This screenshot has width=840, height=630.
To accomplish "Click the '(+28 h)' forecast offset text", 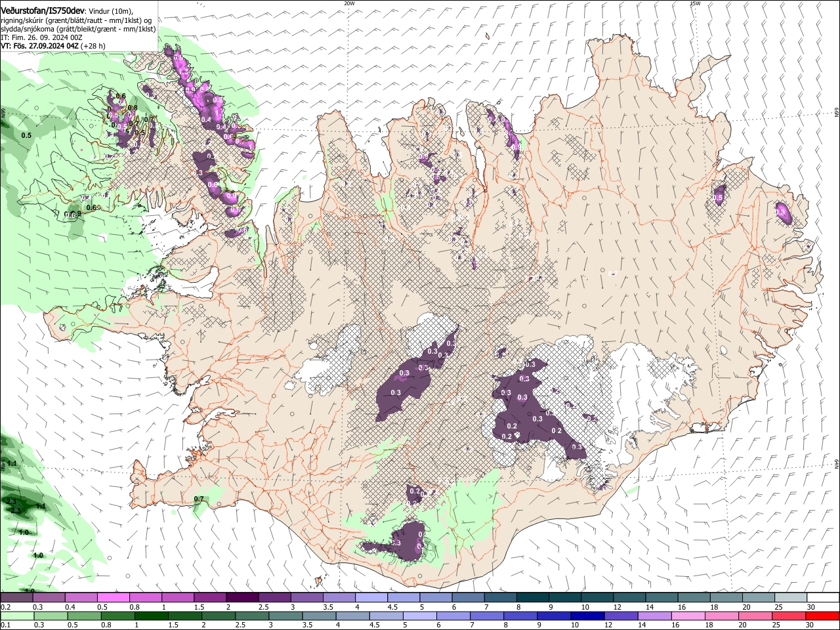I will click(x=94, y=47).
